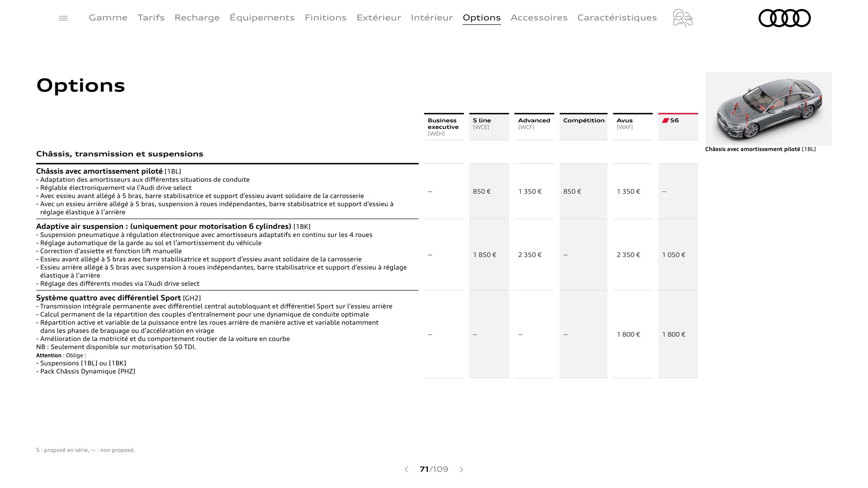Click 'Adaptation des amortisseurs' bullet line
Image resolution: width=868 pixels, height=488 pixels.
click(x=143, y=180)
